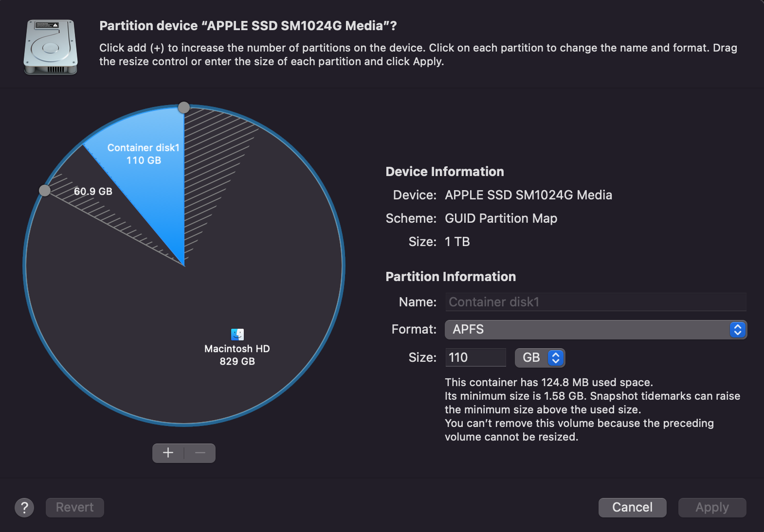Focus the partition Size input field
The height and width of the screenshot is (532, 764).
475,358
